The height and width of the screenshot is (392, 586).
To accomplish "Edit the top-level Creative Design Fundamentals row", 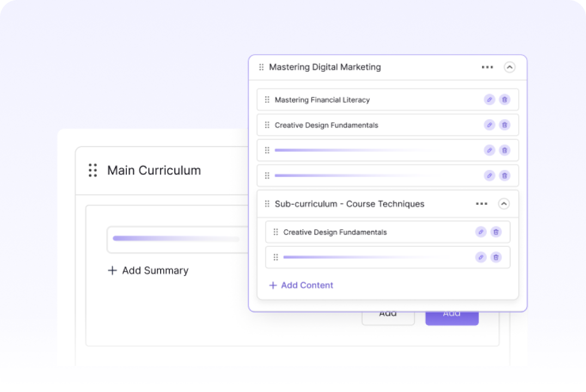I will click(x=489, y=125).
